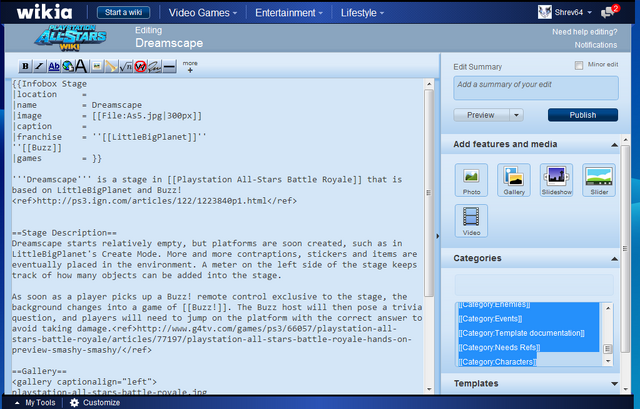Image resolution: width=640 pixels, height=409 pixels.
Task: Add a Video feature
Action: click(x=471, y=221)
